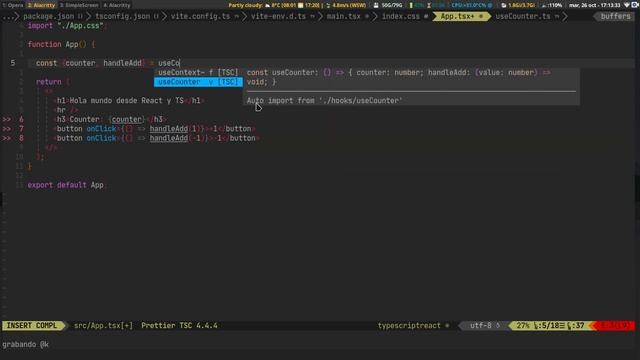Click the 'counter' variable in the const declaration
Image resolution: width=640 pixels, height=360 pixels.
[80, 63]
